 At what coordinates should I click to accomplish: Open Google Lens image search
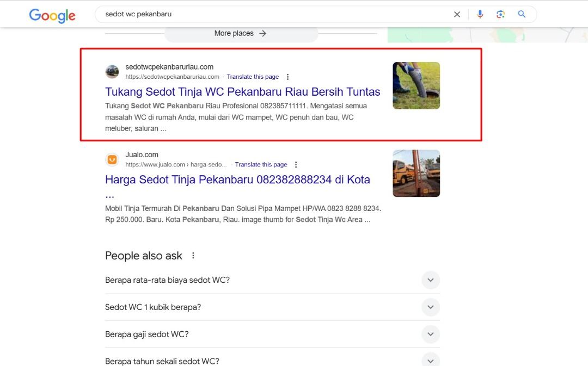pyautogui.click(x=500, y=14)
